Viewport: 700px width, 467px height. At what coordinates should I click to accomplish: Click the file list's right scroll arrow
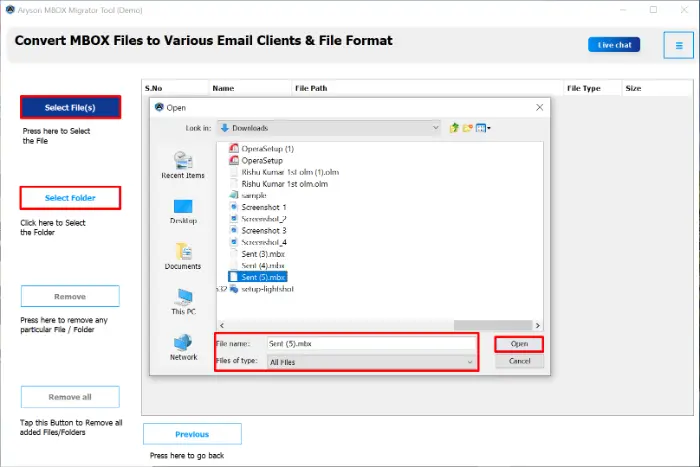pyautogui.click(x=538, y=325)
